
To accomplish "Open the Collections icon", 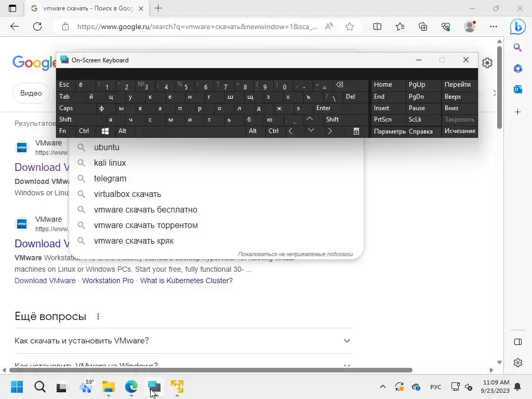I will tap(423, 26).
